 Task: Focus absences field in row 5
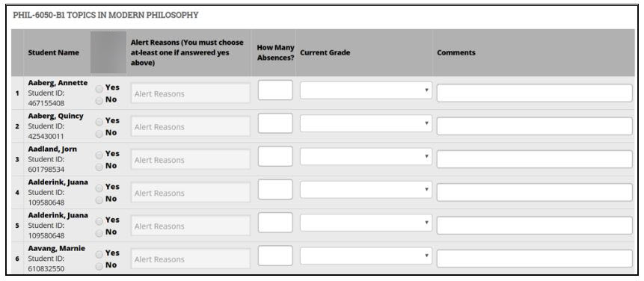275,223
